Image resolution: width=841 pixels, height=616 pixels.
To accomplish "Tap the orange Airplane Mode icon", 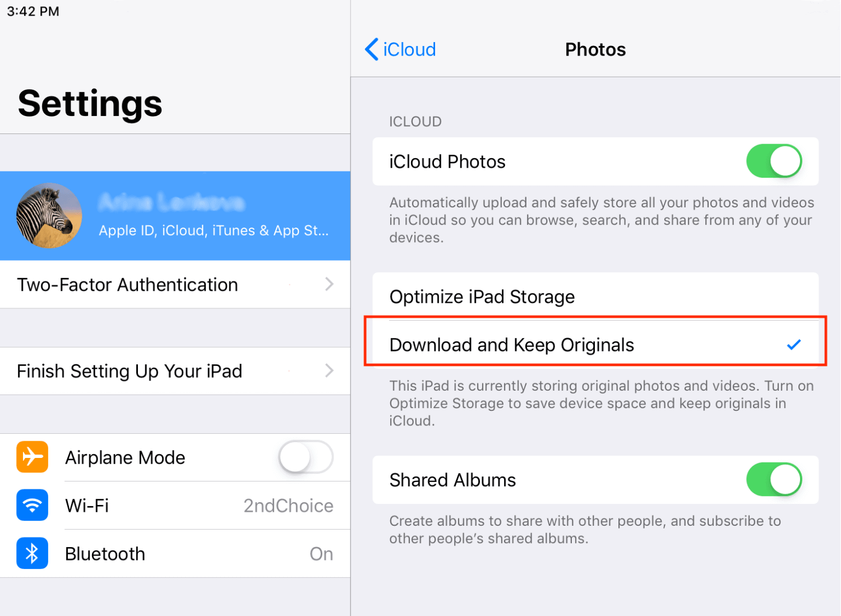I will pyautogui.click(x=32, y=457).
